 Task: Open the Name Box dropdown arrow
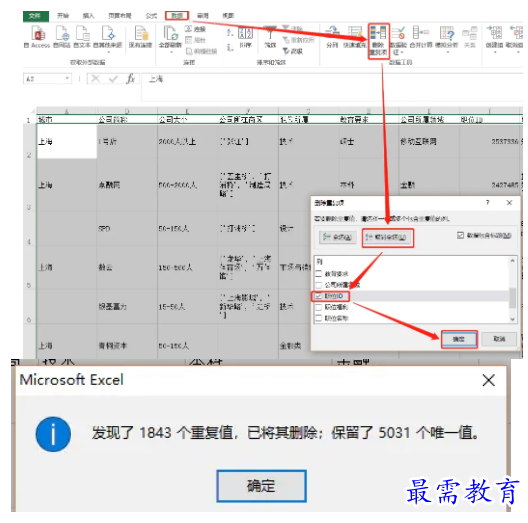coord(67,78)
